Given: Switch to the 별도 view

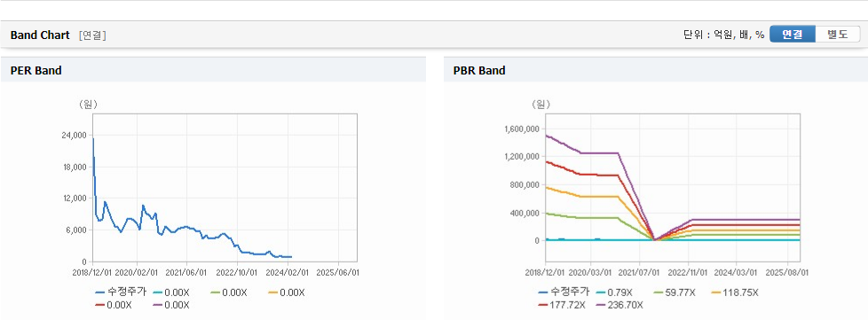Looking at the screenshot, I should coord(838,35).
